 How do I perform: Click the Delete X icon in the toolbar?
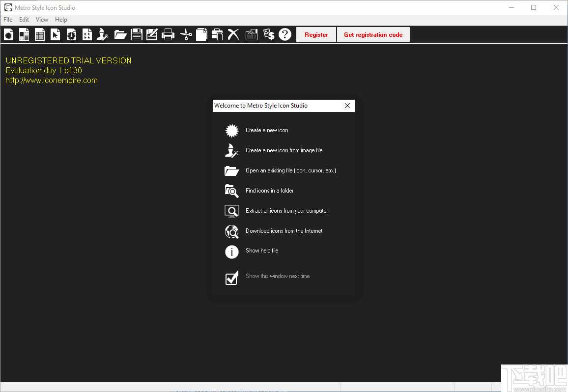(233, 34)
